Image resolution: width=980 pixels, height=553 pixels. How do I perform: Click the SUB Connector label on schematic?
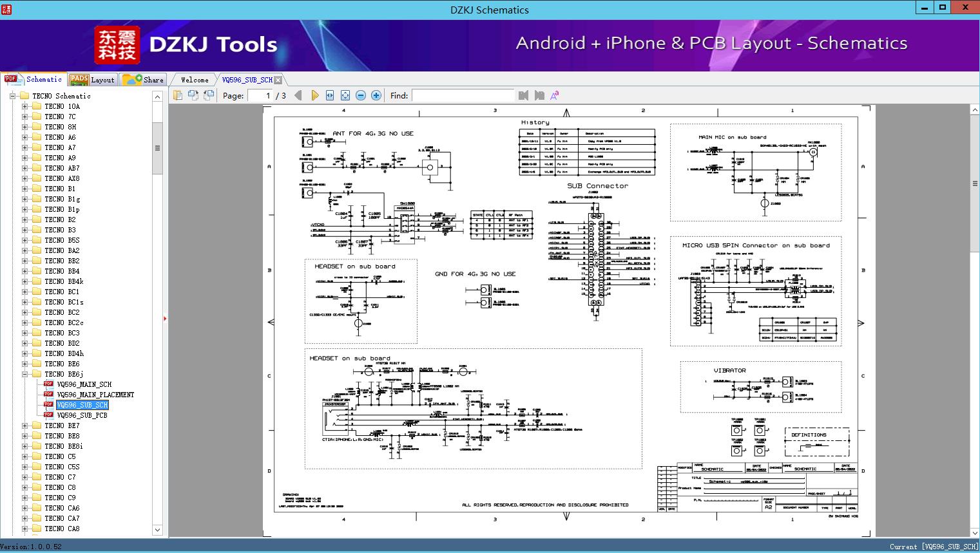(597, 186)
